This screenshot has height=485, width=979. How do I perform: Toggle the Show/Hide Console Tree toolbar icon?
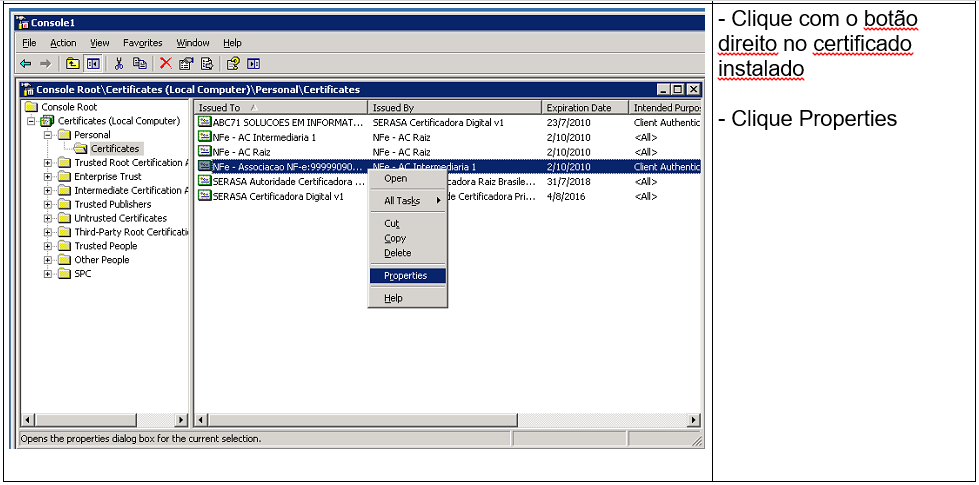(93, 63)
